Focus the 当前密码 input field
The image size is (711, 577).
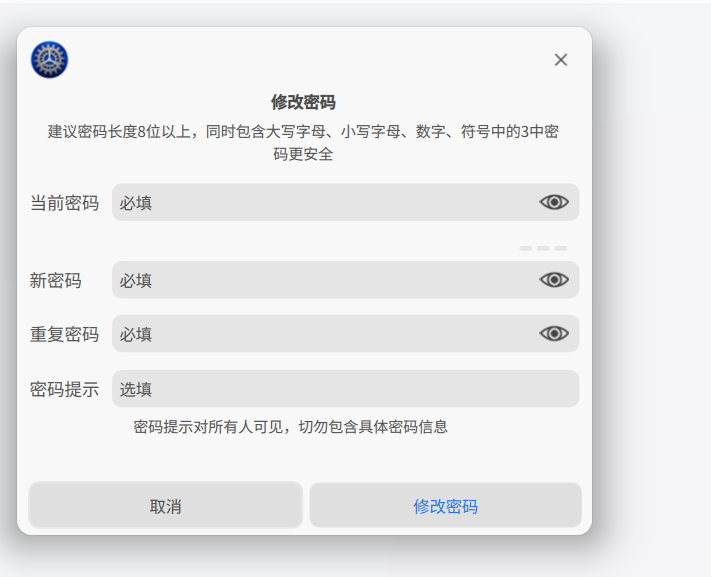345,202
